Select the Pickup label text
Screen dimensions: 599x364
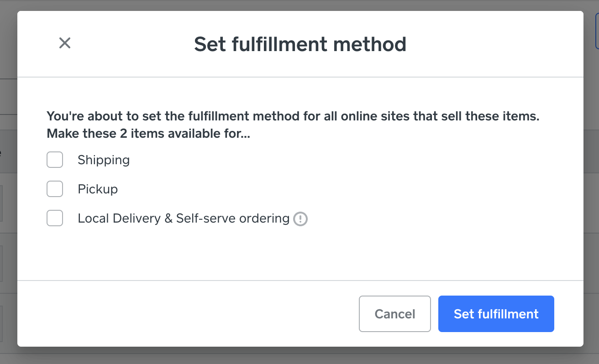98,189
